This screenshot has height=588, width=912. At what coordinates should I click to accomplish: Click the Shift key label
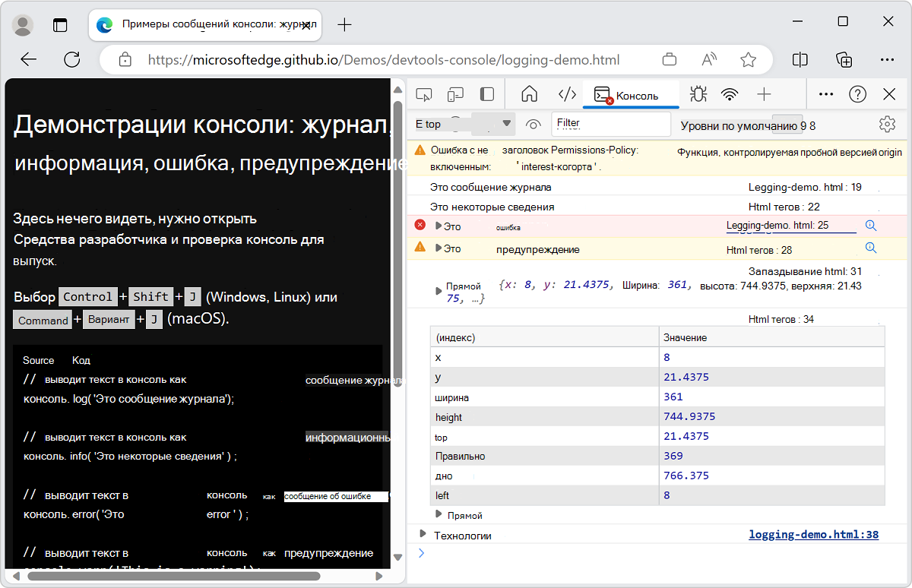[x=150, y=297]
